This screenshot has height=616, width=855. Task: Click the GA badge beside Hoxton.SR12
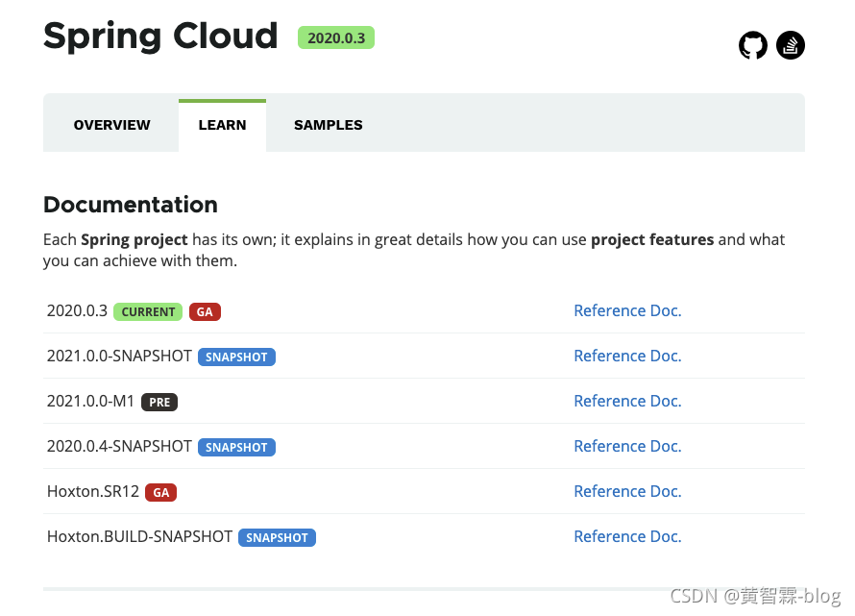(x=160, y=492)
